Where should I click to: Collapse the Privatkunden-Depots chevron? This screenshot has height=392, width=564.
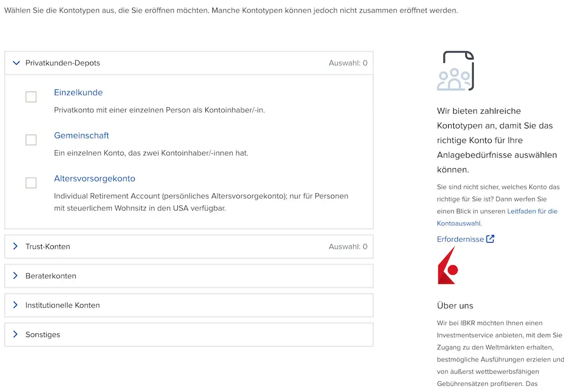point(16,63)
